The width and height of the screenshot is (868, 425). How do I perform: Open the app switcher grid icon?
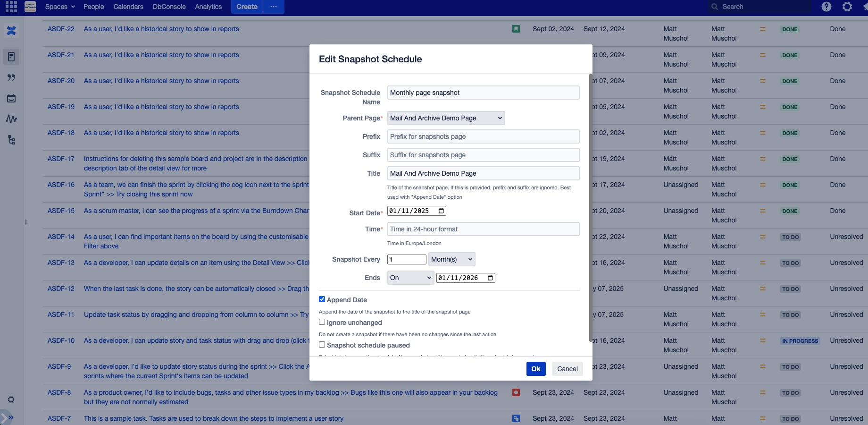[x=10, y=7]
